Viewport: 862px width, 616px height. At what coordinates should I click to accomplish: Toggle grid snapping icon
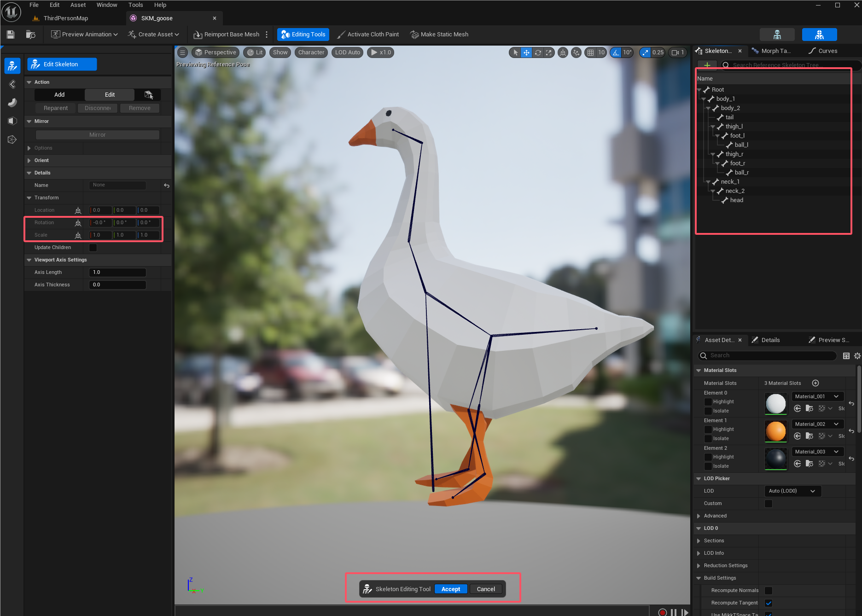[x=590, y=52]
